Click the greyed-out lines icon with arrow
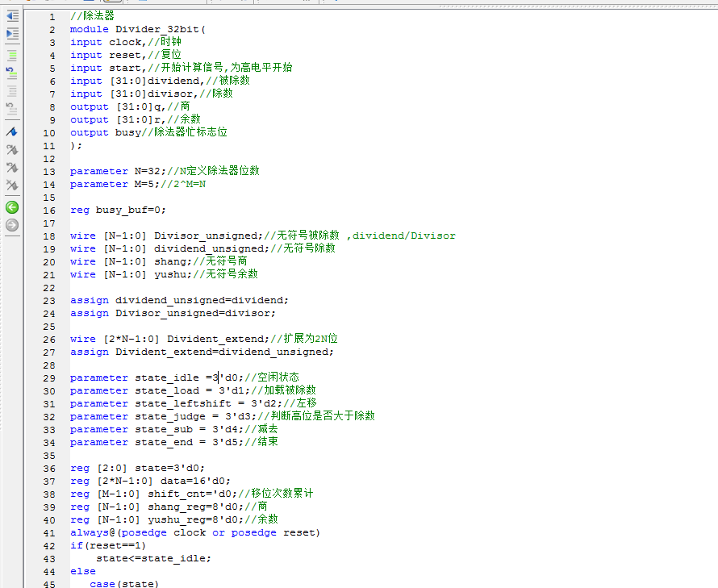 click(x=12, y=107)
